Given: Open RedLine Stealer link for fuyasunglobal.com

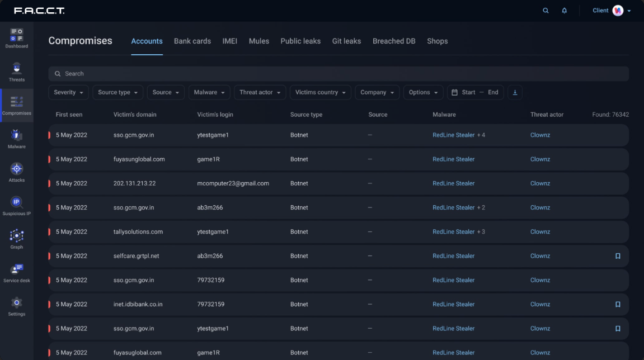Looking at the screenshot, I should [453, 159].
